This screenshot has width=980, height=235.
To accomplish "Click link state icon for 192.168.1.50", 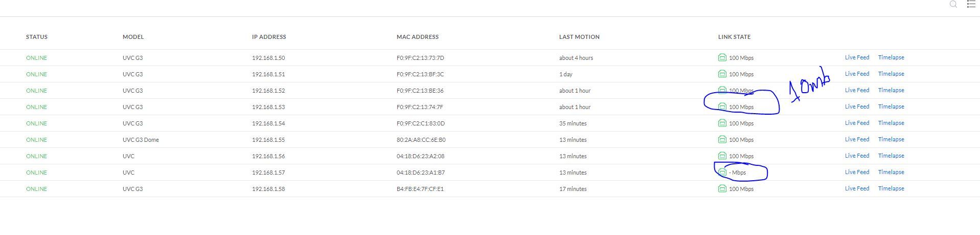I will coord(722,58).
